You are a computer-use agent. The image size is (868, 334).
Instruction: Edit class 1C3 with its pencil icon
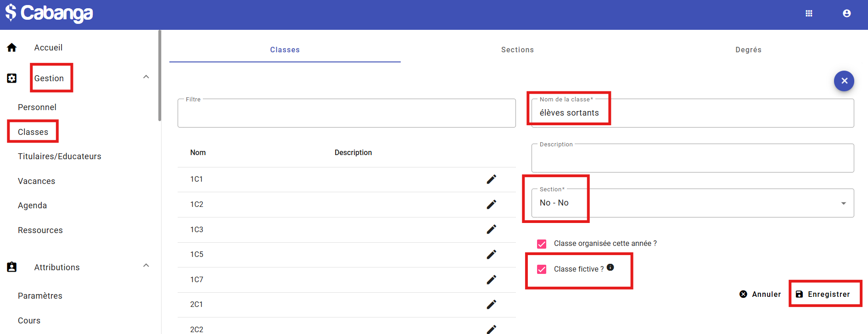point(491,229)
